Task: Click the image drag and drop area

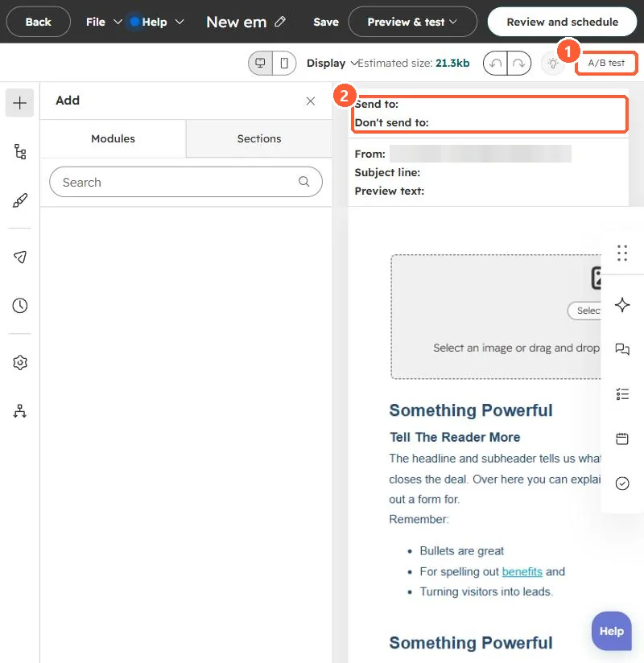Action: [x=496, y=317]
